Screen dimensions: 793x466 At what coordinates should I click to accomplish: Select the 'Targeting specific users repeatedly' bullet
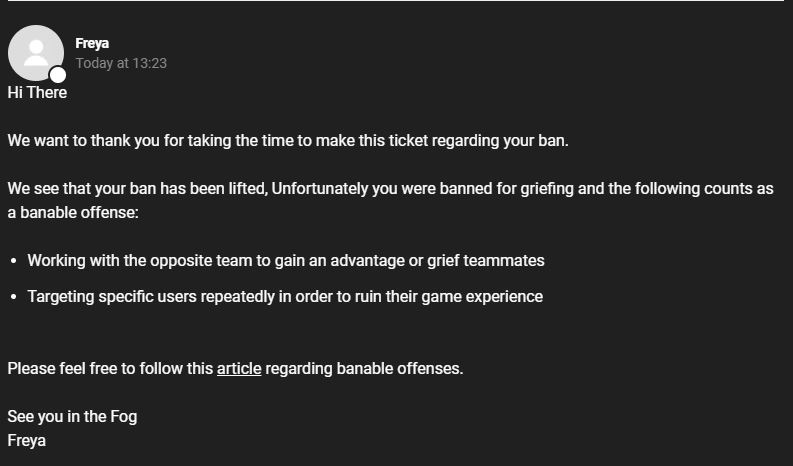click(x=285, y=296)
